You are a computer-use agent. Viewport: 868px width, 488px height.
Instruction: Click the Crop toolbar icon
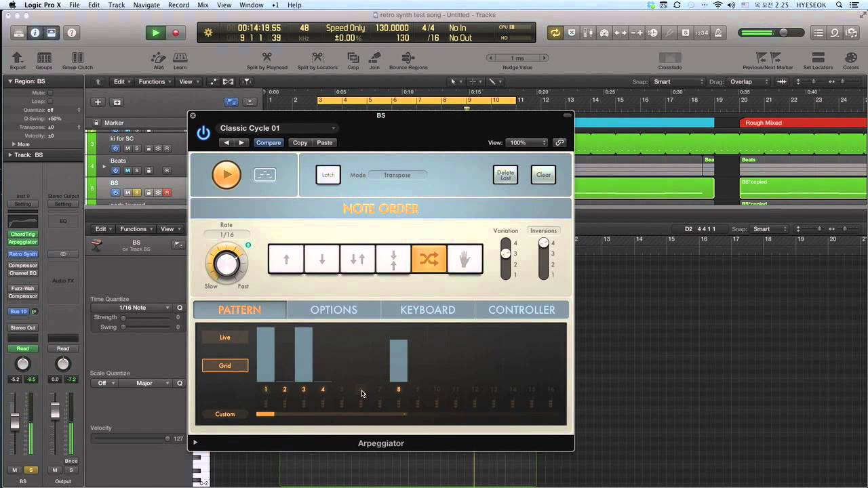pyautogui.click(x=353, y=60)
